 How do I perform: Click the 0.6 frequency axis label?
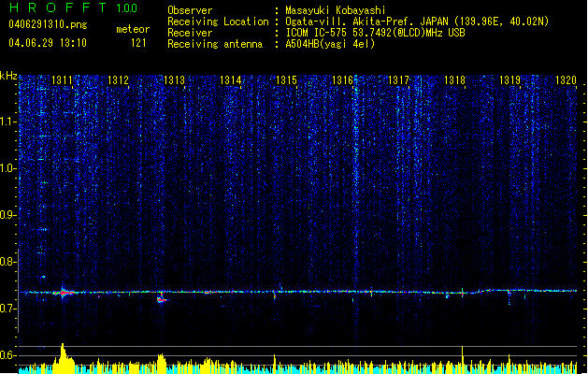pyautogui.click(x=7, y=355)
